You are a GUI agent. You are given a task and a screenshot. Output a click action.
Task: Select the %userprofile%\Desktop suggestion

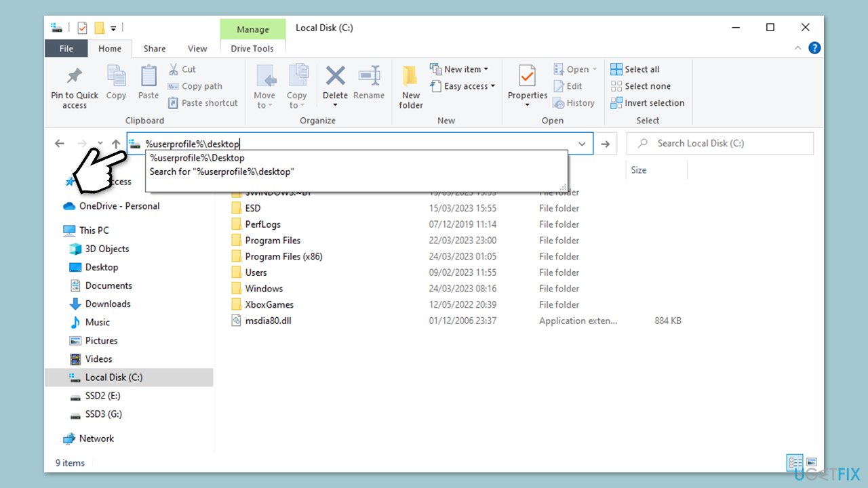click(x=197, y=157)
